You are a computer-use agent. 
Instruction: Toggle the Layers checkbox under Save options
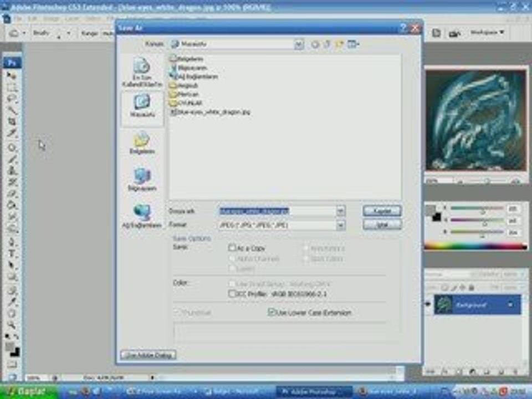tap(232, 269)
